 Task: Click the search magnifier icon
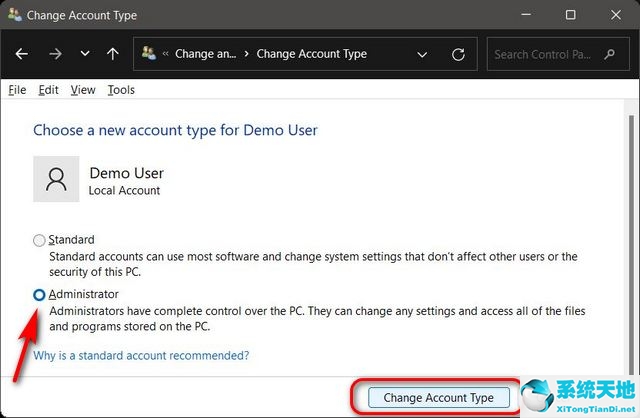coord(609,54)
